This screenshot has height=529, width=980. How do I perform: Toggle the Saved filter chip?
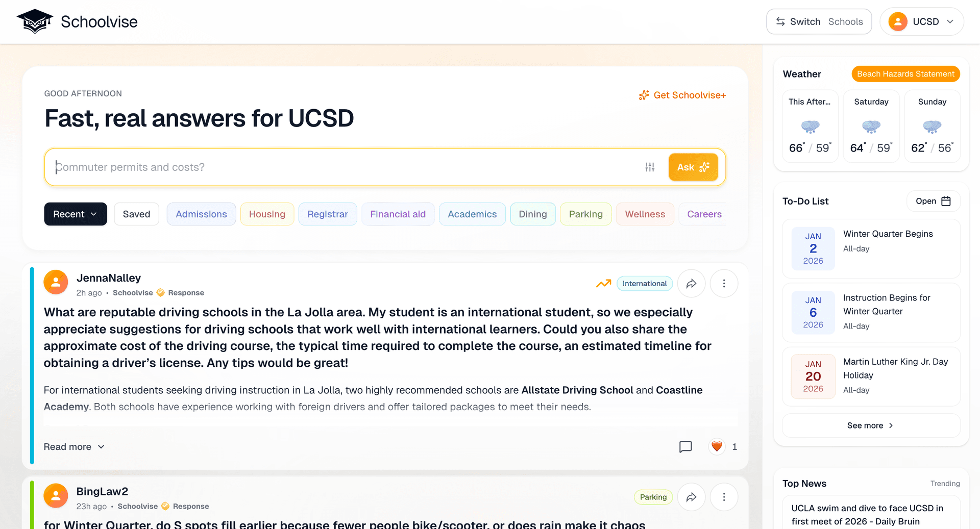tap(136, 214)
